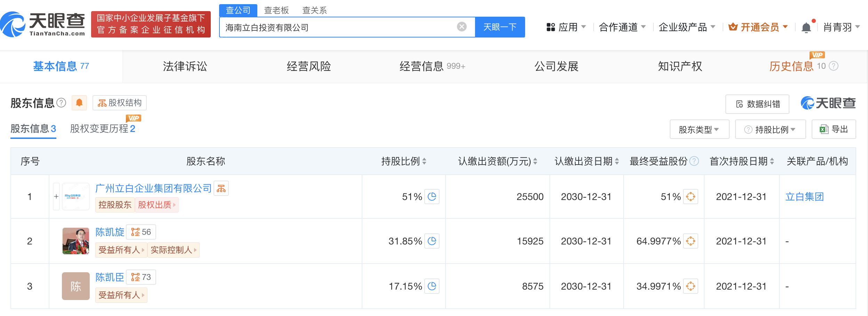
Task: Click inside the company search input field
Action: click(330, 27)
